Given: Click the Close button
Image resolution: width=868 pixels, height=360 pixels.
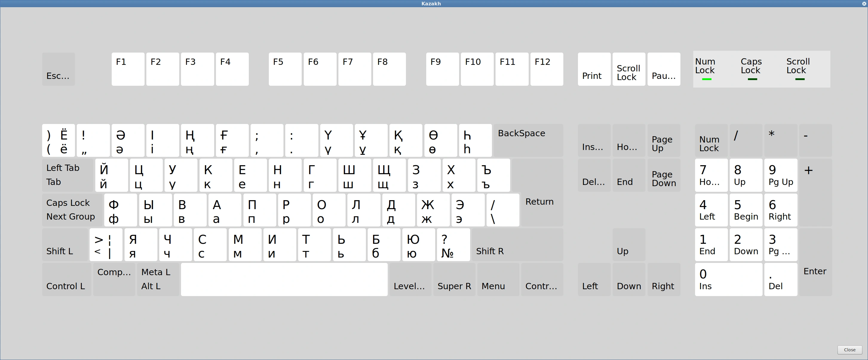Looking at the screenshot, I should tap(849, 350).
